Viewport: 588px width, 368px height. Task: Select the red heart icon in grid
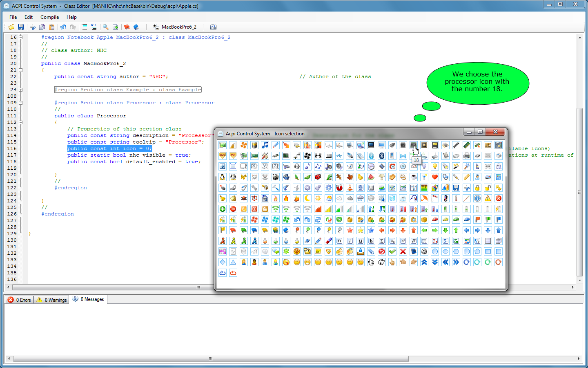(435, 177)
